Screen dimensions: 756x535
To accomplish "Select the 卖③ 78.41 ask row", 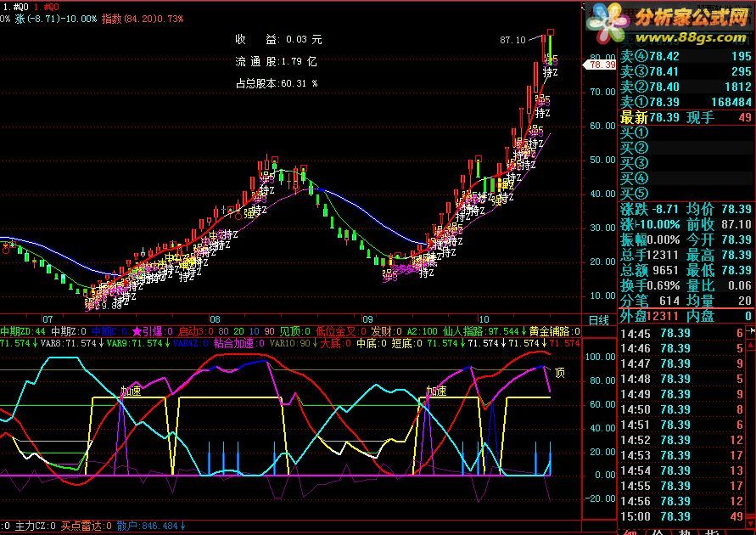I will [x=685, y=71].
